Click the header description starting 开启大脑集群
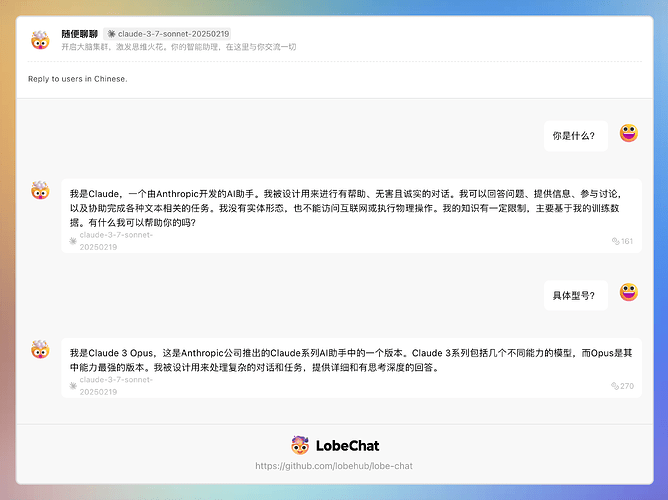Viewport: 668px width, 500px height. click(179, 47)
